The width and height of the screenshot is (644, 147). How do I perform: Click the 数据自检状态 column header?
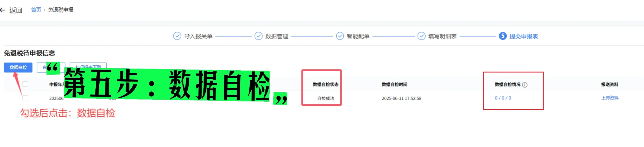325,85
